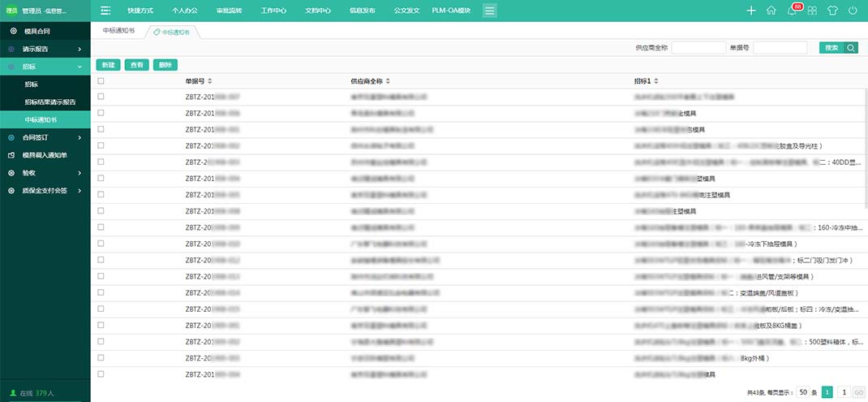Open the 工作中心 top menu

coord(274,11)
